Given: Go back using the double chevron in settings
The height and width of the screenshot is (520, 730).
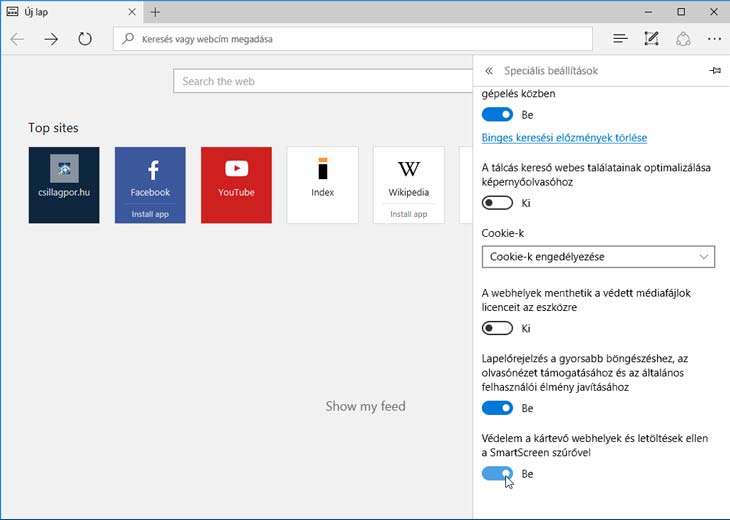Looking at the screenshot, I should 488,71.
